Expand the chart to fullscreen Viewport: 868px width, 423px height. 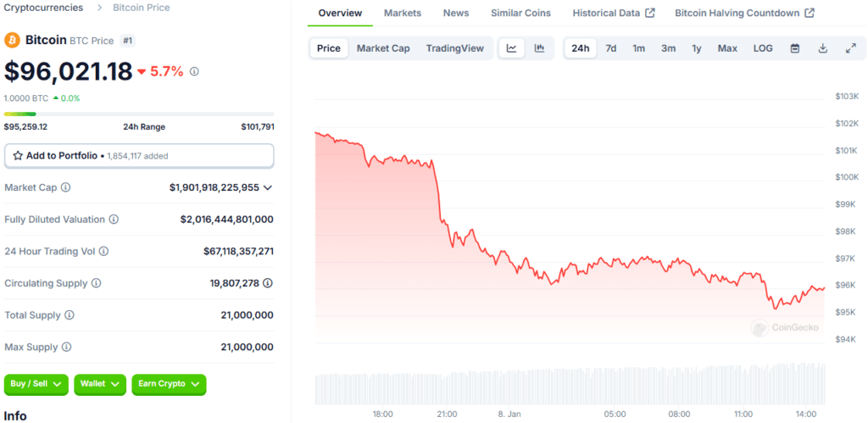point(851,48)
